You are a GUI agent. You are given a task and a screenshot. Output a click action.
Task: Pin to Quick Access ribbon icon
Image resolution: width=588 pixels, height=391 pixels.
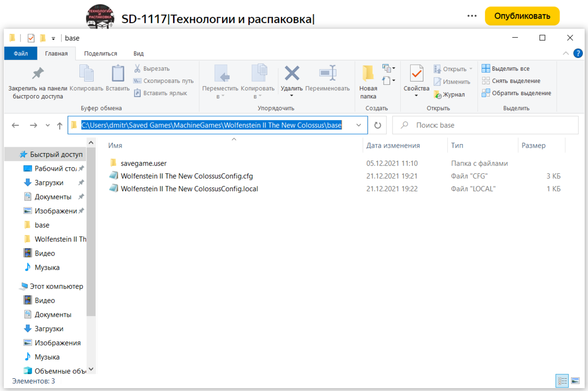tap(37, 74)
